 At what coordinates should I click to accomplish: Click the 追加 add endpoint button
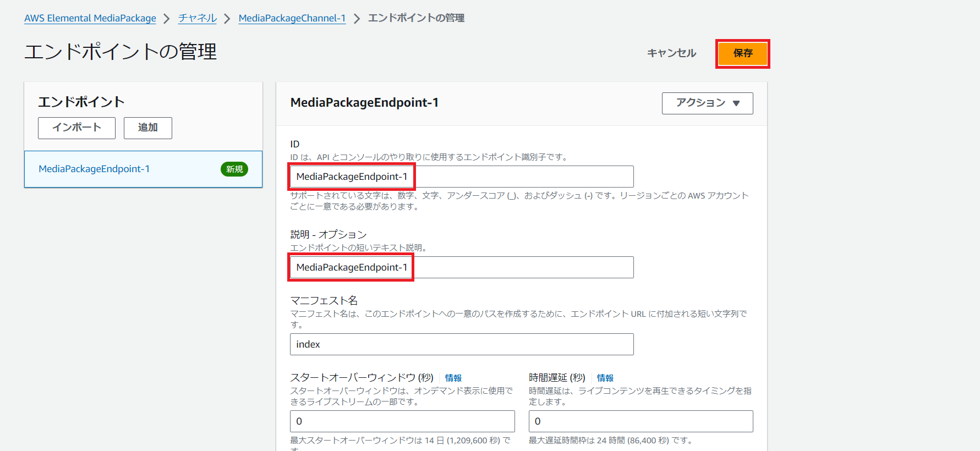(x=147, y=128)
